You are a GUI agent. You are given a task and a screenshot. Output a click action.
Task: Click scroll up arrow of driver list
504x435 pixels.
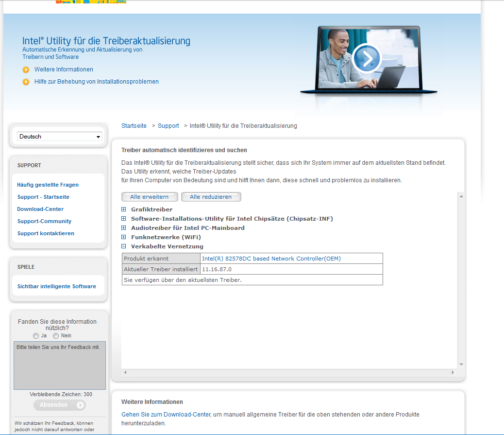[x=461, y=196]
